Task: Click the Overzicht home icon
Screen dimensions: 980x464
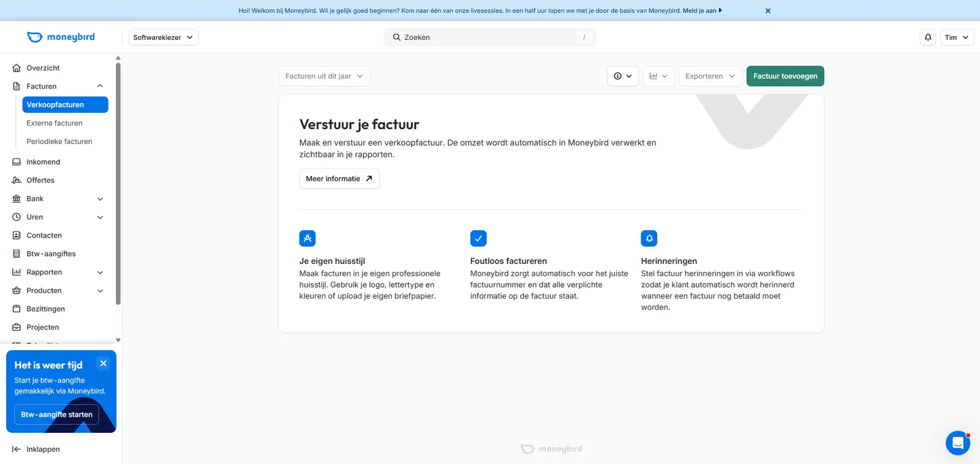Action: pyautogui.click(x=17, y=68)
